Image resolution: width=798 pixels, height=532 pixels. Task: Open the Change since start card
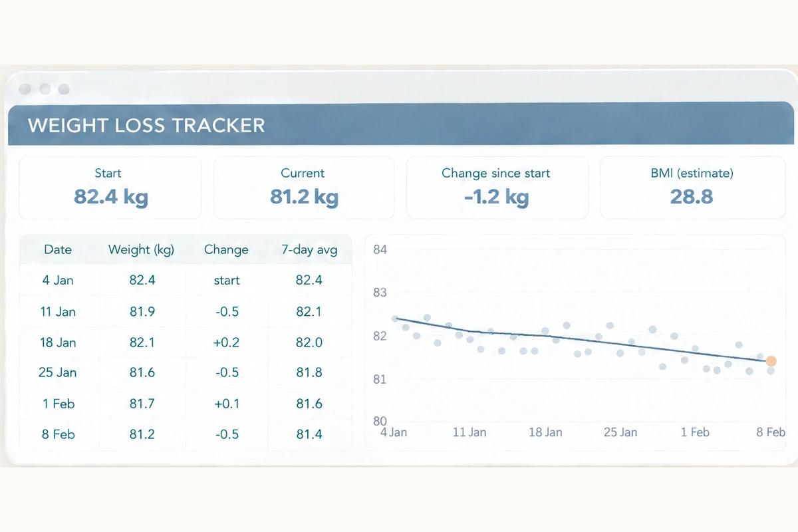[x=497, y=188]
